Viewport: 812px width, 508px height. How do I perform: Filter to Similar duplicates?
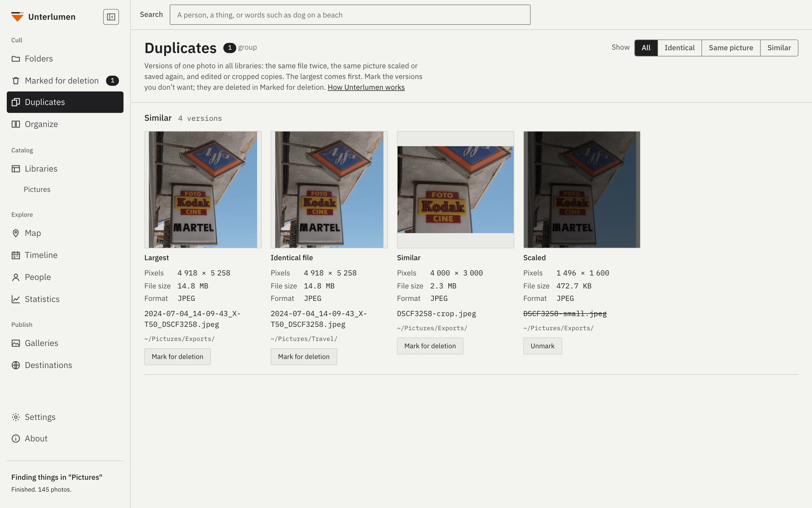[779, 48]
